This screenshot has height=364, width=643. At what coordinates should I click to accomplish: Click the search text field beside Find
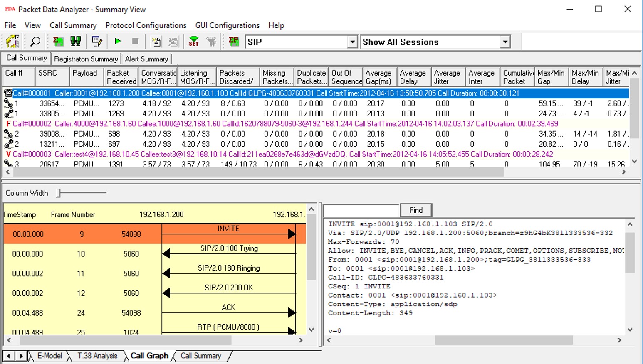361,210
